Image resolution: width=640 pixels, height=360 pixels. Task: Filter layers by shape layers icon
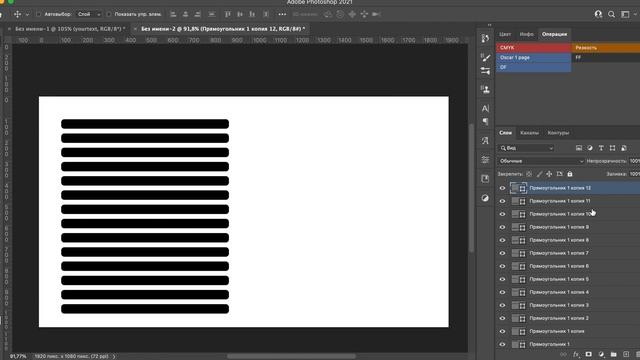612,148
